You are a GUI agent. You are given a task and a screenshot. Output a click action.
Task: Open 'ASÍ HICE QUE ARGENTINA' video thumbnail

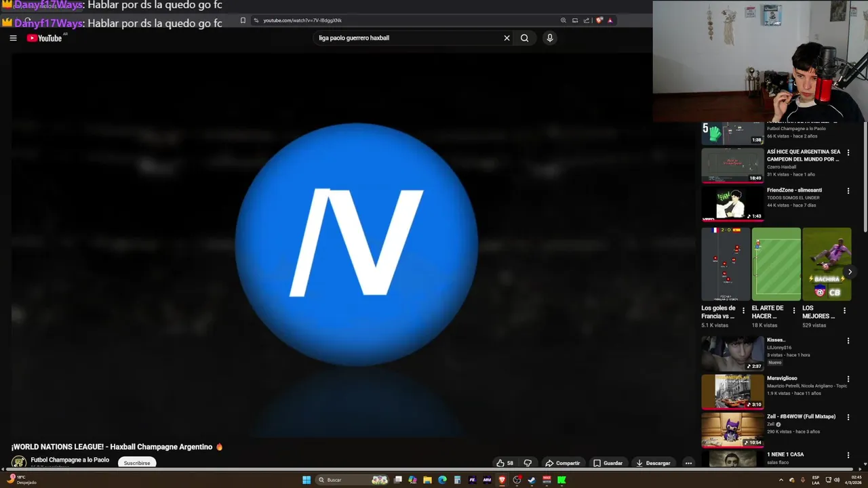tap(732, 165)
